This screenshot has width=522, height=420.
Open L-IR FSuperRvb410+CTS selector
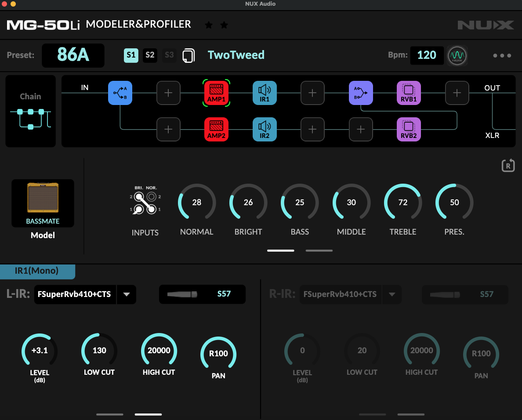click(x=75, y=294)
